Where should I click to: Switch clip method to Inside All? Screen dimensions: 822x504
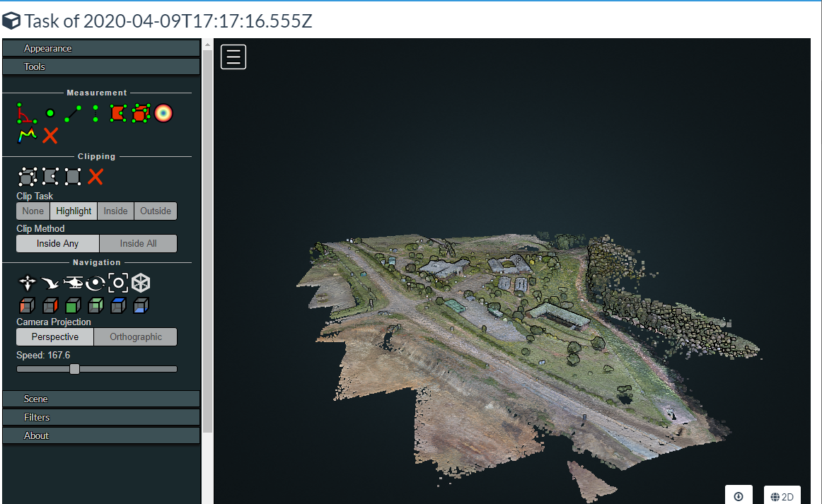pos(138,243)
